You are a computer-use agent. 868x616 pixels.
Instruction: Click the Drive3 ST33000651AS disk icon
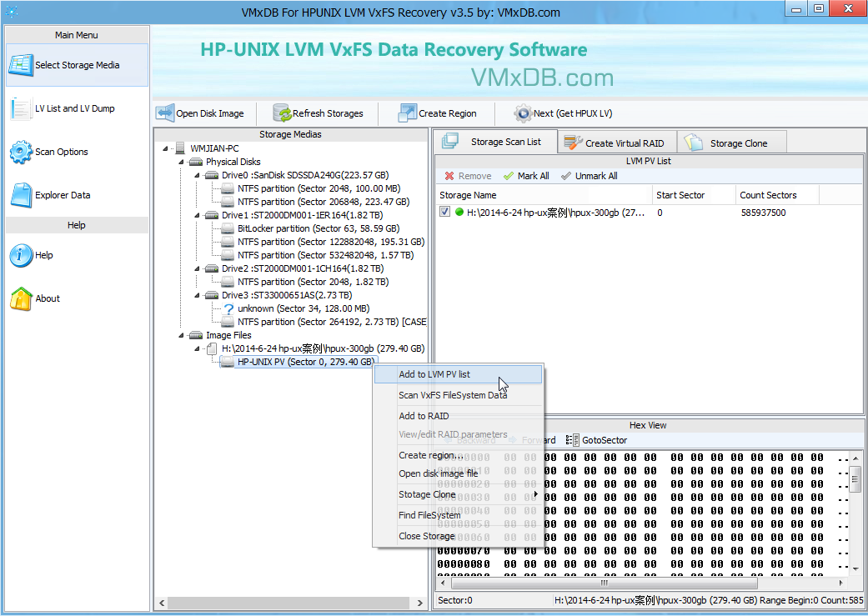coord(212,295)
